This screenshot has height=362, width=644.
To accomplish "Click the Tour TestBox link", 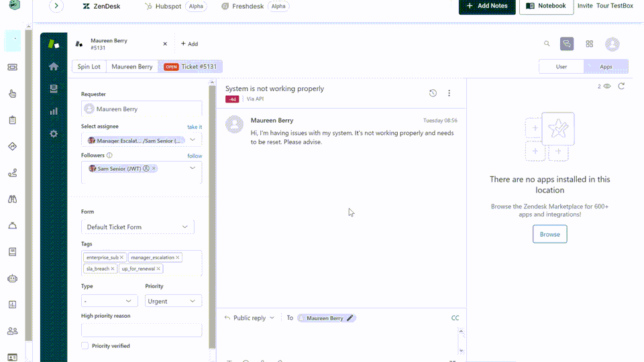I will (x=614, y=6).
